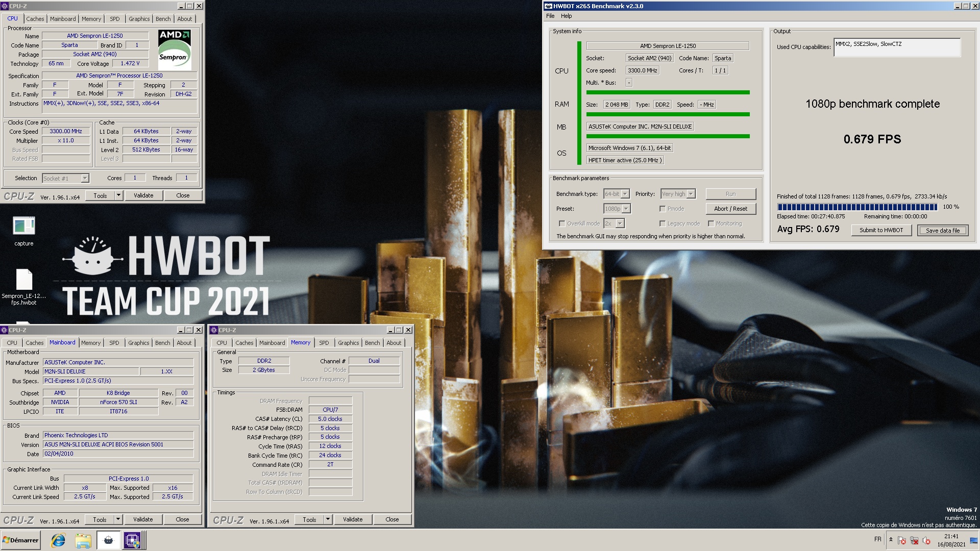The image size is (980, 551).
Task: Click the AMD Sempron logo in CPU-Z
Action: click(175, 49)
